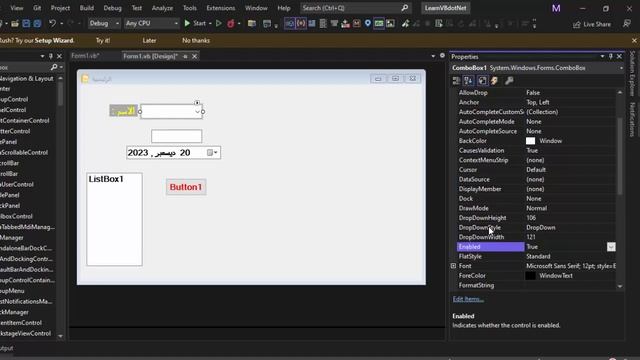Open the Build menu
This screenshot has height=360, width=640.
pos(87,8)
